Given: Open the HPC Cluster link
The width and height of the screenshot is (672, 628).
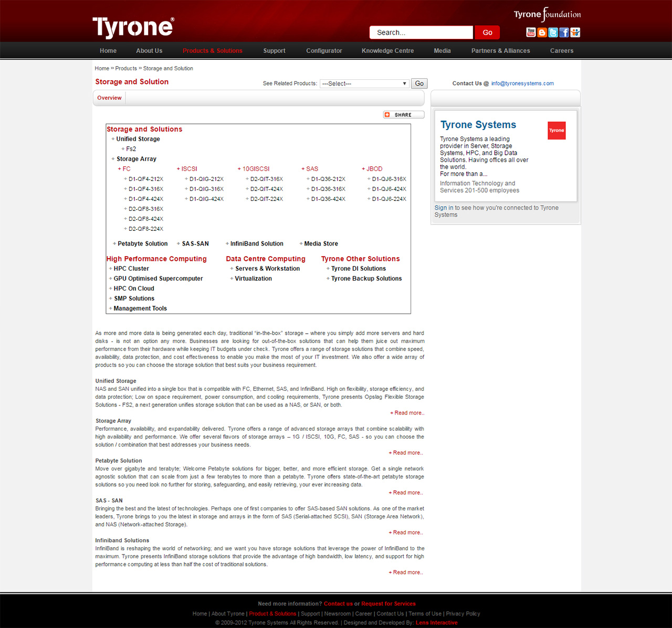Looking at the screenshot, I should (131, 269).
